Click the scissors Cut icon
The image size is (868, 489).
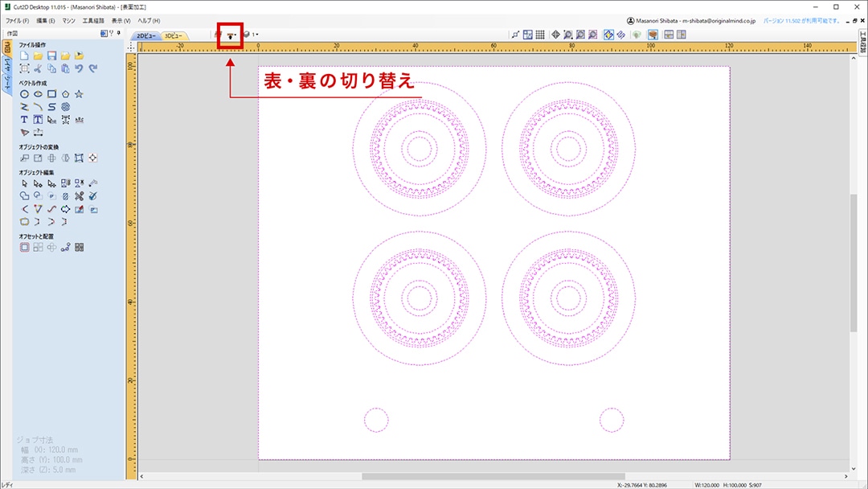(38, 69)
